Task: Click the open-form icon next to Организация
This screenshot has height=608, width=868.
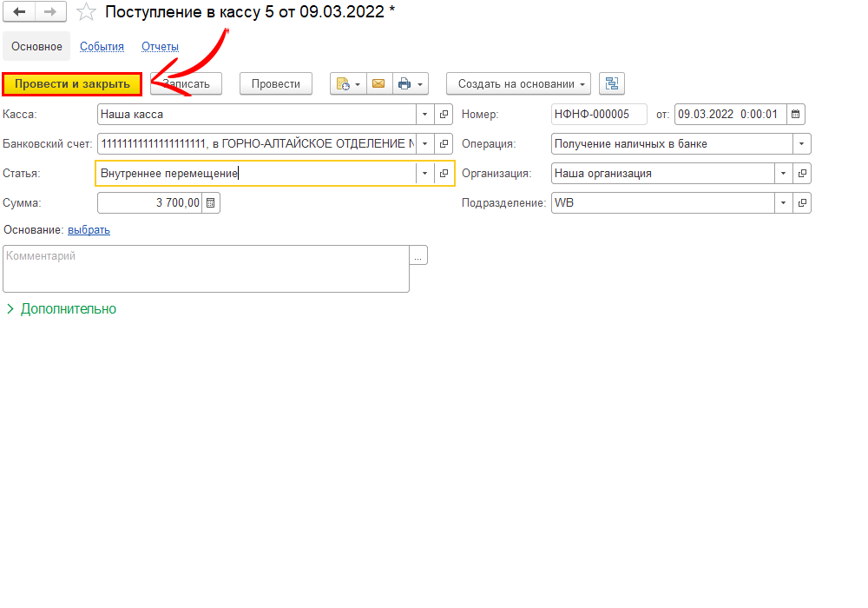Action: point(802,173)
